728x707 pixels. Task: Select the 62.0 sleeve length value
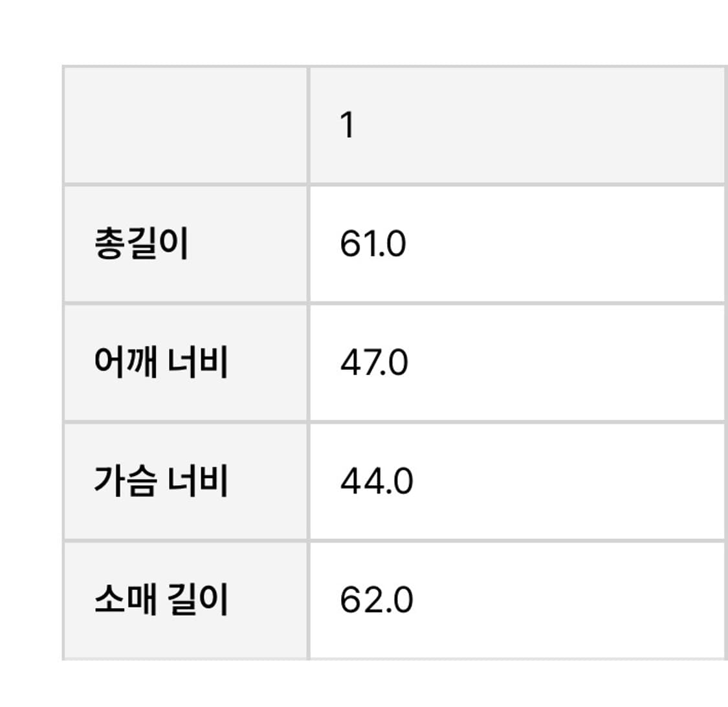pyautogui.click(x=376, y=600)
